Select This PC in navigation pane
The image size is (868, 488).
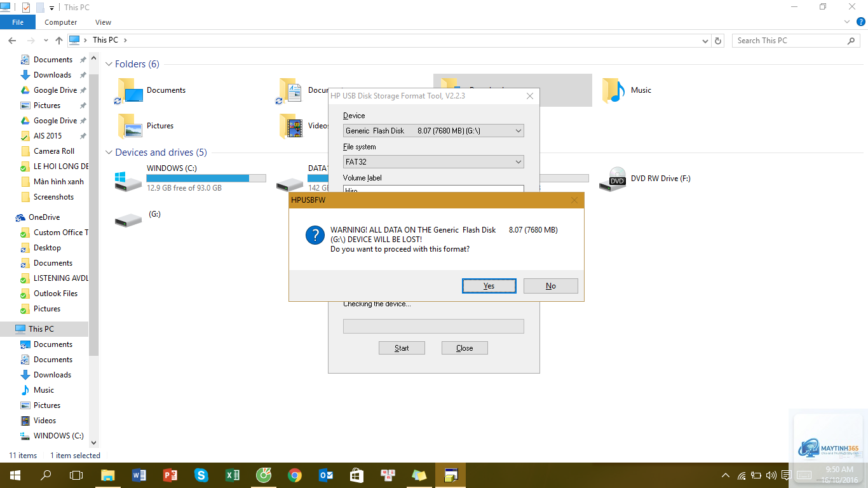click(41, 329)
